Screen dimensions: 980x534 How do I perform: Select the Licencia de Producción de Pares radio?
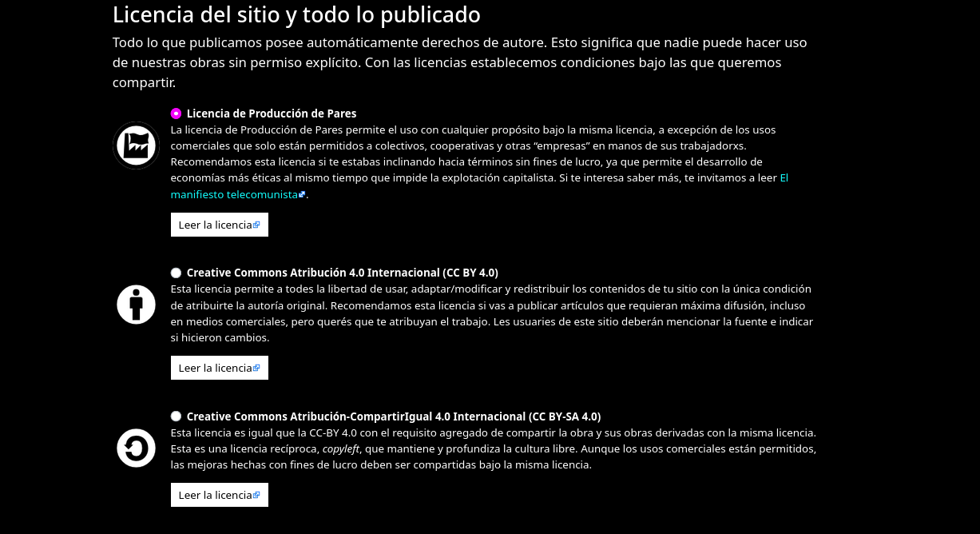tap(176, 113)
